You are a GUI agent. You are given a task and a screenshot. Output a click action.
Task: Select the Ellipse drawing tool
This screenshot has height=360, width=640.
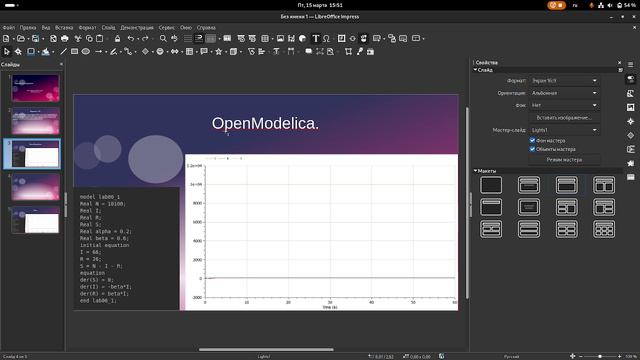point(86,51)
